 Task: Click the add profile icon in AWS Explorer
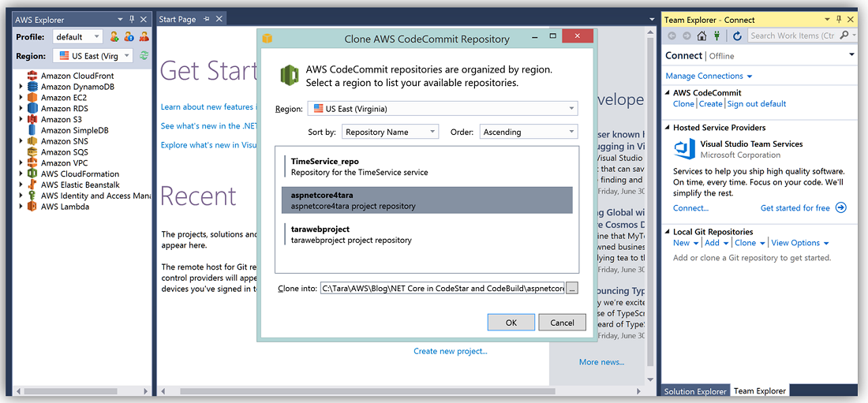point(114,36)
